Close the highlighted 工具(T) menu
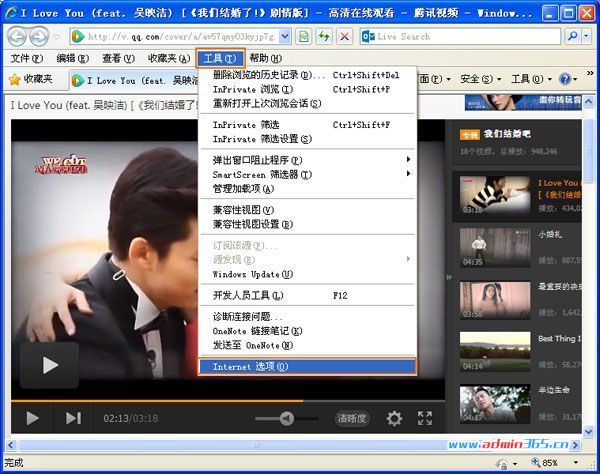This screenshot has height=474, width=600. coord(220,58)
